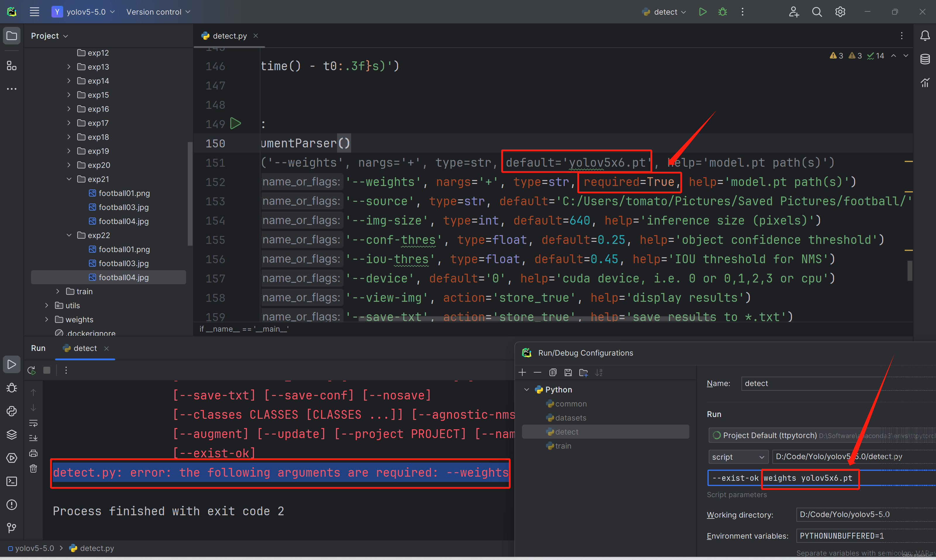Viewport: 936px width, 560px height.
Task: Open Run panel more options ellipsis
Action: coord(66,370)
